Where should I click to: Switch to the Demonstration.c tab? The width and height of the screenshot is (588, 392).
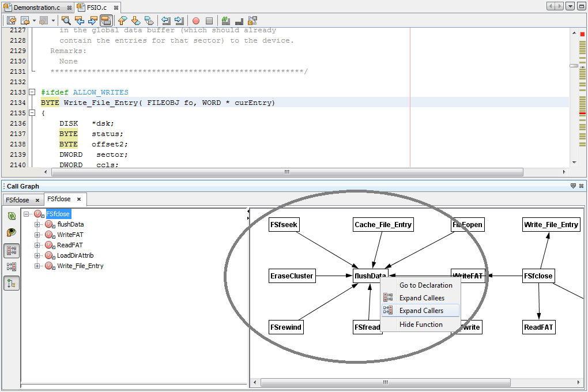click(36, 7)
